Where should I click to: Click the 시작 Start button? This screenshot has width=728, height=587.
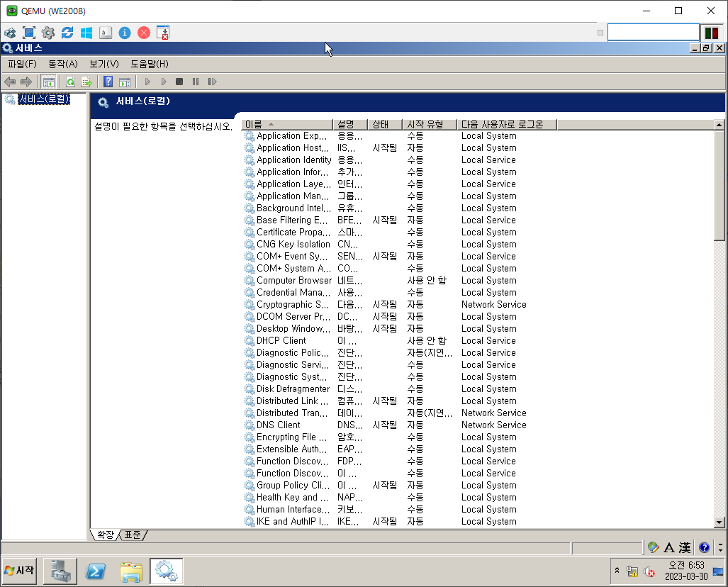click(x=20, y=570)
